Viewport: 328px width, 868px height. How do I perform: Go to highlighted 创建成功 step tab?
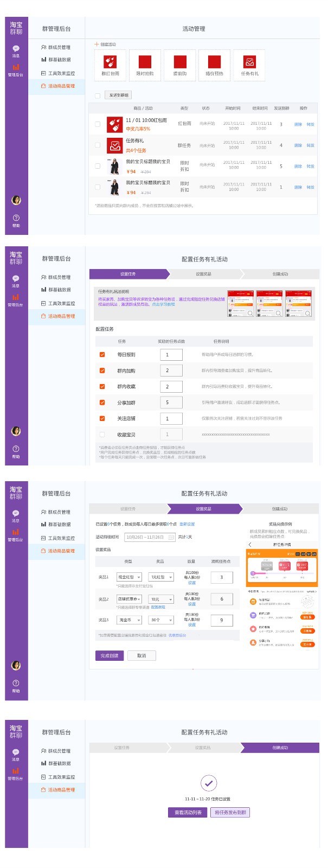(x=280, y=748)
